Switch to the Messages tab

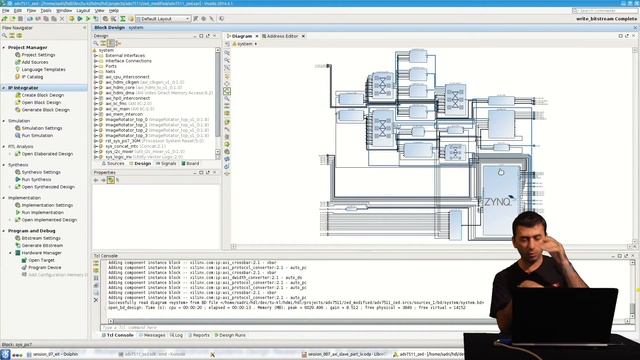coord(152,335)
